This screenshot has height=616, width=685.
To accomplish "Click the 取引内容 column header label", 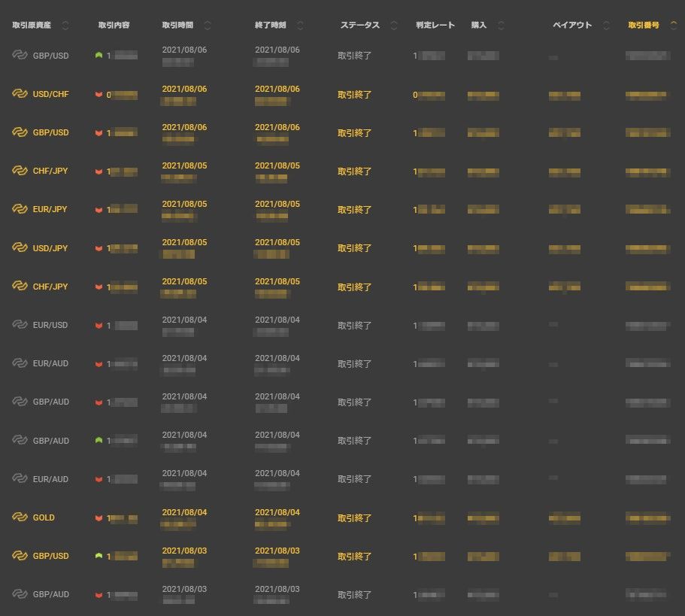I will tap(114, 26).
